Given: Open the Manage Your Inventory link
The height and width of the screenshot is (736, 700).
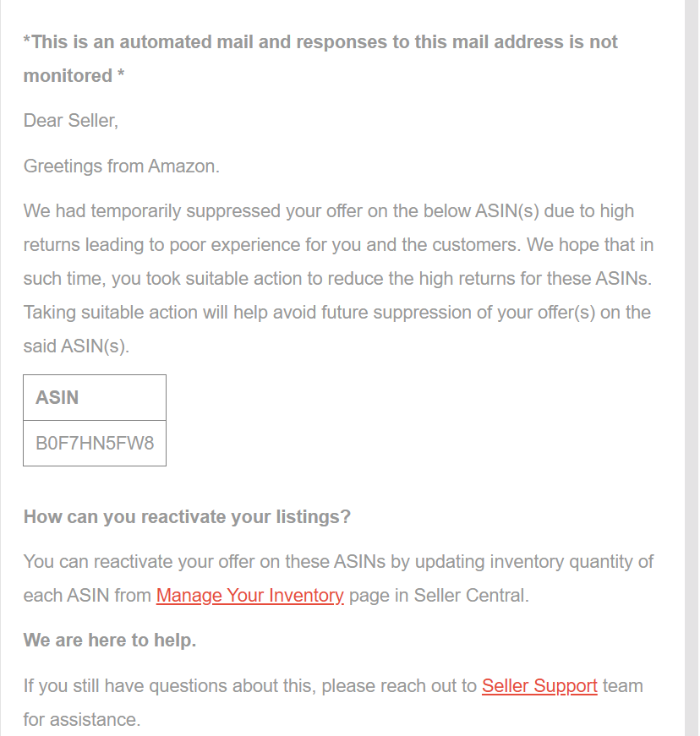Looking at the screenshot, I should 249,595.
